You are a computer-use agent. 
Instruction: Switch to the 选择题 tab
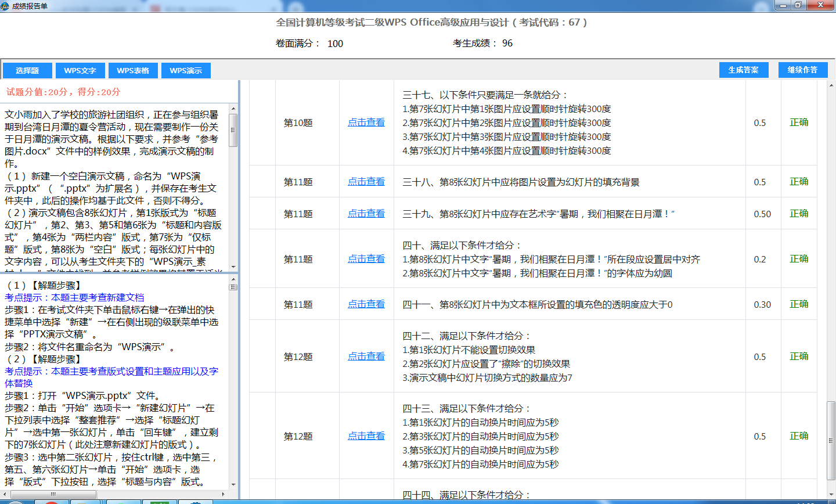(x=27, y=70)
